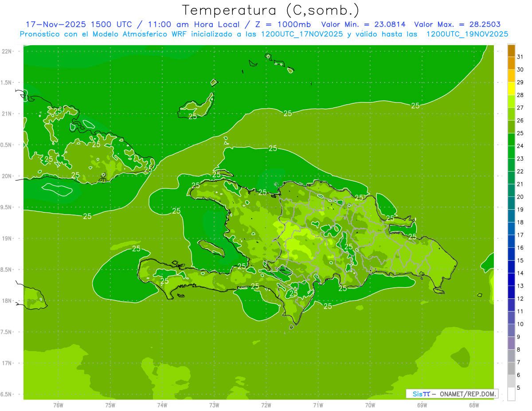The width and height of the screenshot is (532, 411).
Task: Click the Temperatura (C,somb.) map title
Action: (271, 10)
